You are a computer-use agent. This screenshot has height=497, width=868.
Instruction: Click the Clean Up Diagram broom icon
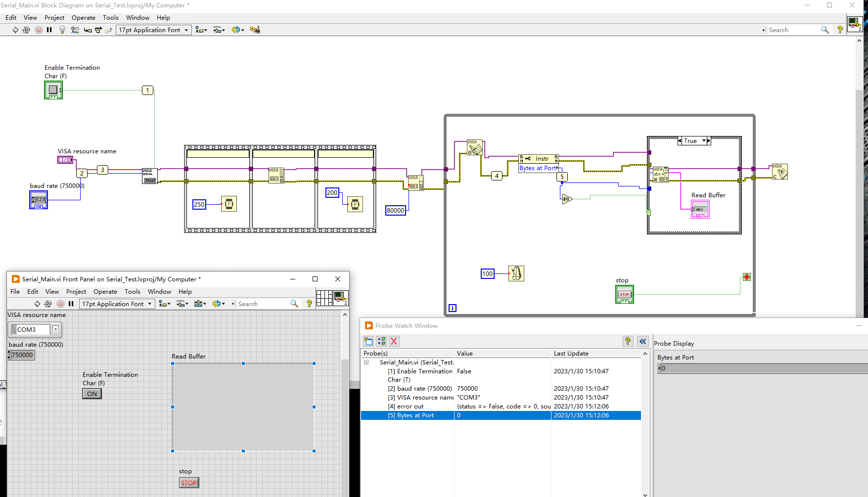pos(255,30)
